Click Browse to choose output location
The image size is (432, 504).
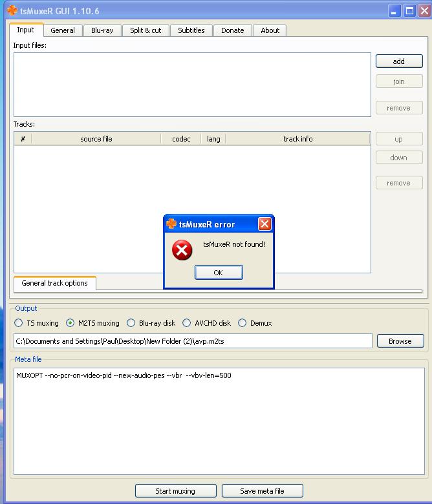[x=400, y=341]
